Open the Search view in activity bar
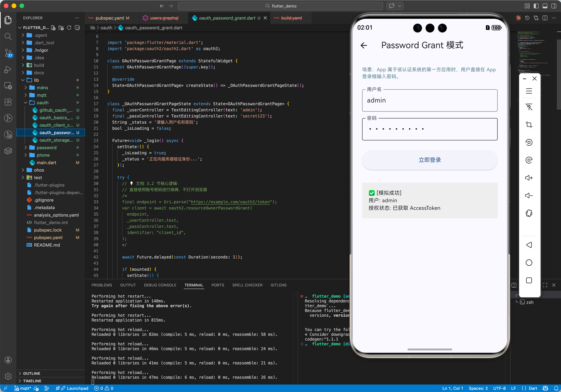Screen dimensions: 561x392 tap(8, 36)
